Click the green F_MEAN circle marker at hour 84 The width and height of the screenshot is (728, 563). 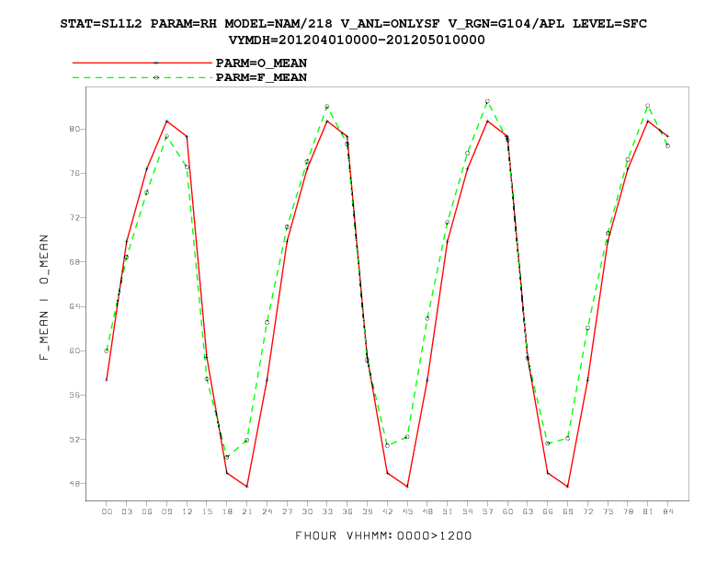point(667,146)
